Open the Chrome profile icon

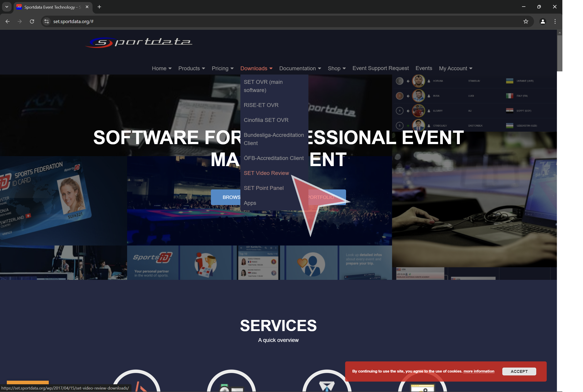coord(542,22)
